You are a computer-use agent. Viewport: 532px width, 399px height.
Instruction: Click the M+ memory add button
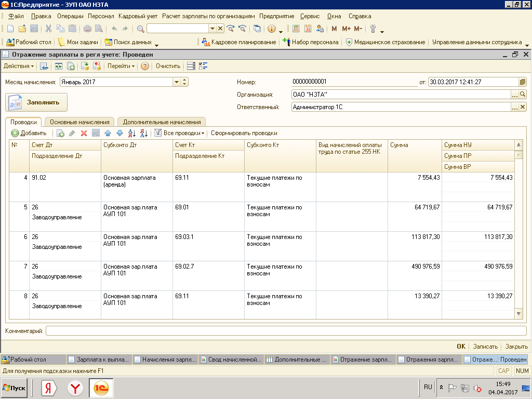346,29
